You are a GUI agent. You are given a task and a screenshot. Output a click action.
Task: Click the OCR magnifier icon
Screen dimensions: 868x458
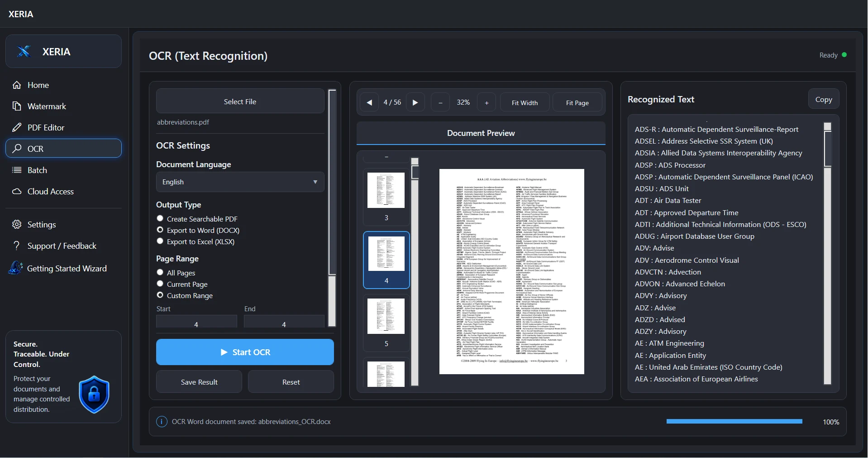(17, 149)
